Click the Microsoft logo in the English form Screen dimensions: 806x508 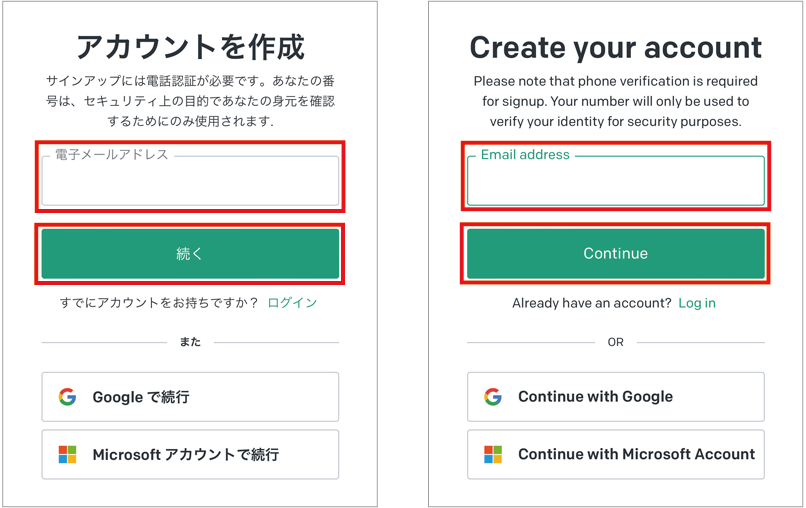click(x=493, y=455)
